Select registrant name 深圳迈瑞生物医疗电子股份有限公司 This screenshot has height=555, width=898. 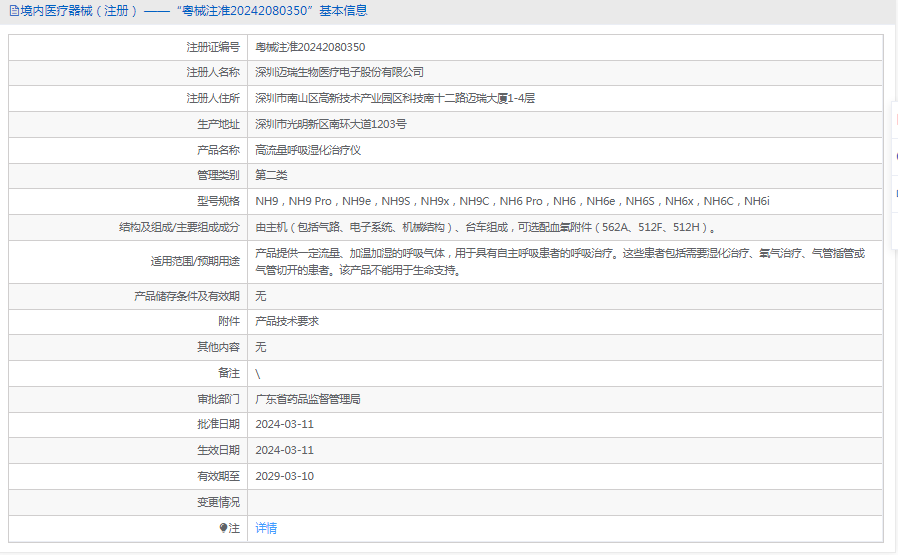tap(339, 72)
